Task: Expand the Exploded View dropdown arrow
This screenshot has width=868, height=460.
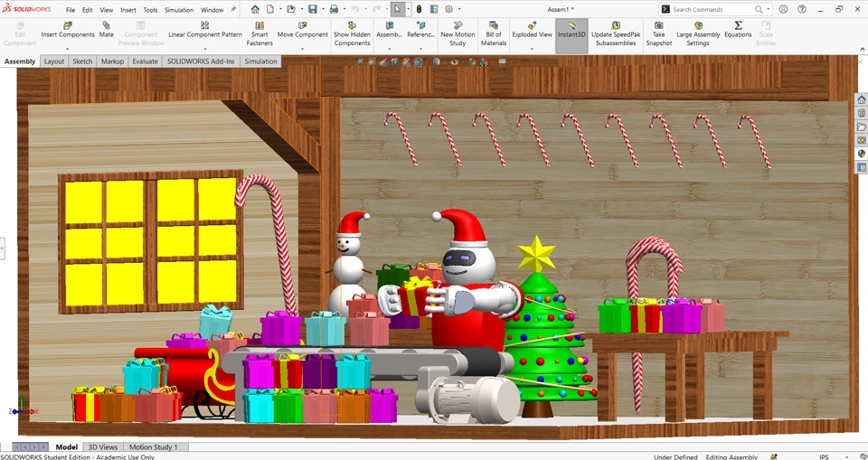Action: pyautogui.click(x=531, y=48)
